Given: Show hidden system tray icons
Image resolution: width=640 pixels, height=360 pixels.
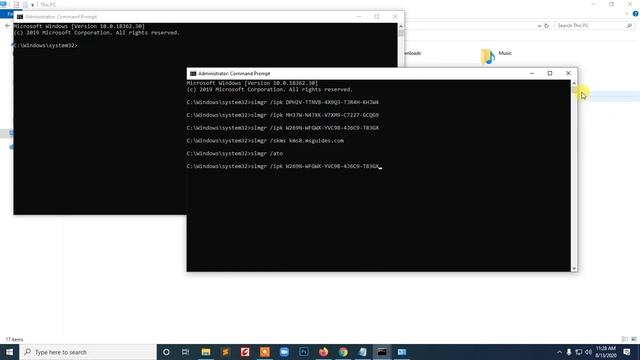Looking at the screenshot, I should click(559, 352).
